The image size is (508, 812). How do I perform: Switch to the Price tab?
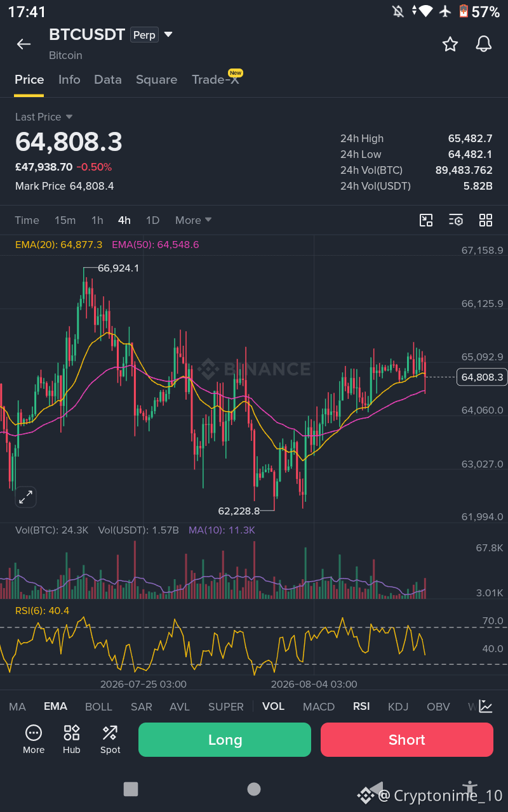(29, 80)
